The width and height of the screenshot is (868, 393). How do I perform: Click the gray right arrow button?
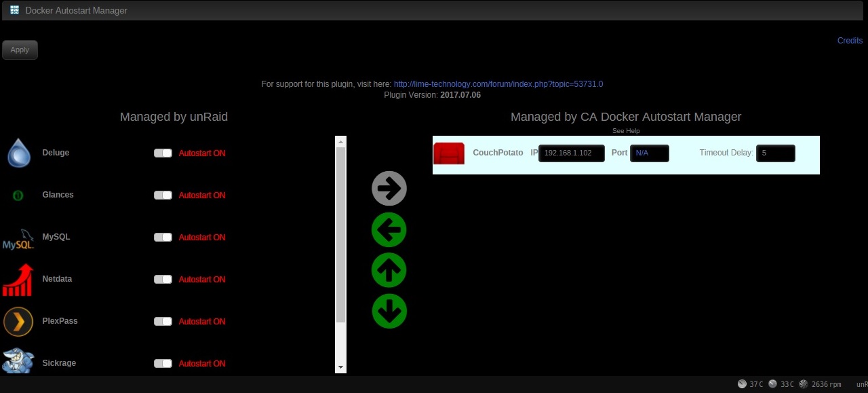(389, 189)
